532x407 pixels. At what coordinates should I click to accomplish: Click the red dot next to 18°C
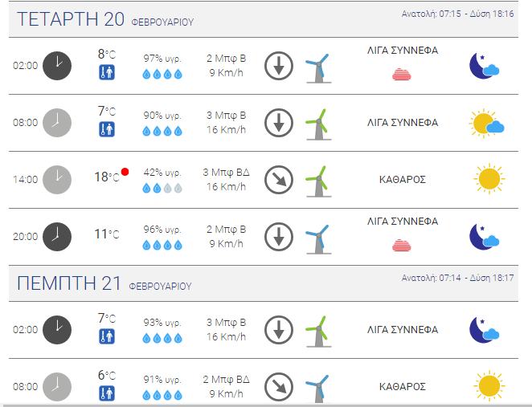(x=125, y=172)
